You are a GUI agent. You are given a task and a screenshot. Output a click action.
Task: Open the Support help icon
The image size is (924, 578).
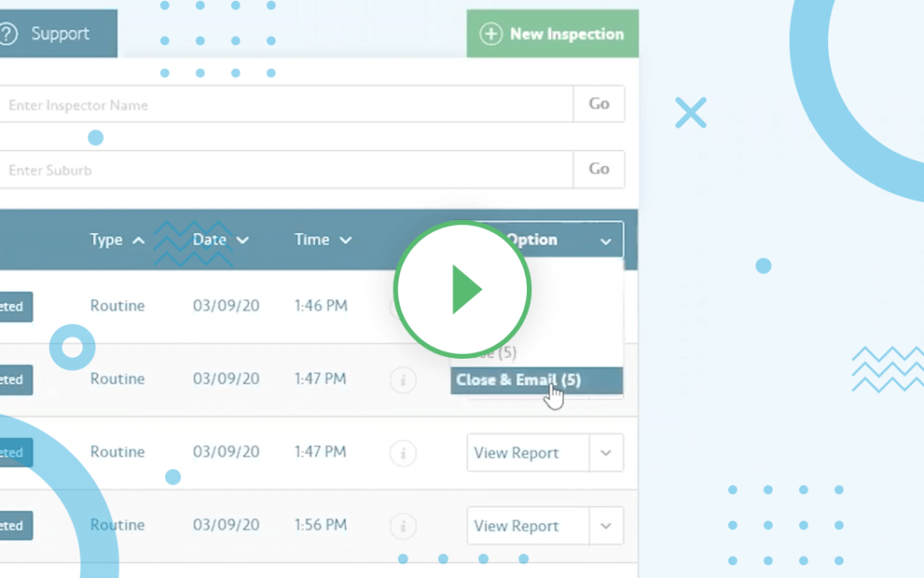pyautogui.click(x=8, y=33)
